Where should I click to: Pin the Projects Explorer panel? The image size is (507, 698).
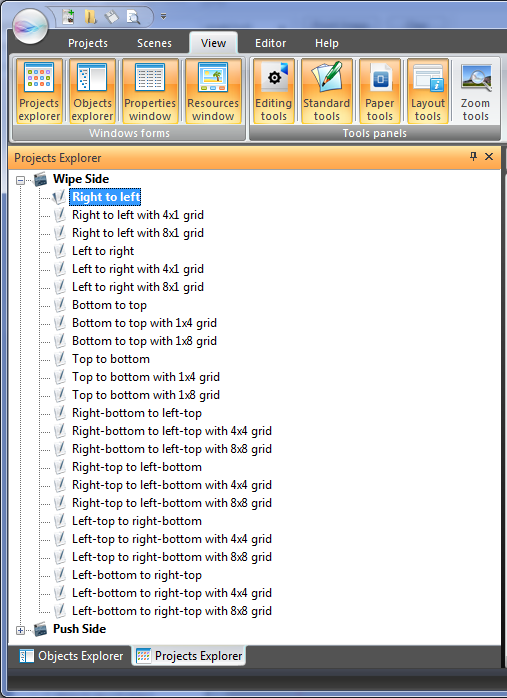[473, 156]
